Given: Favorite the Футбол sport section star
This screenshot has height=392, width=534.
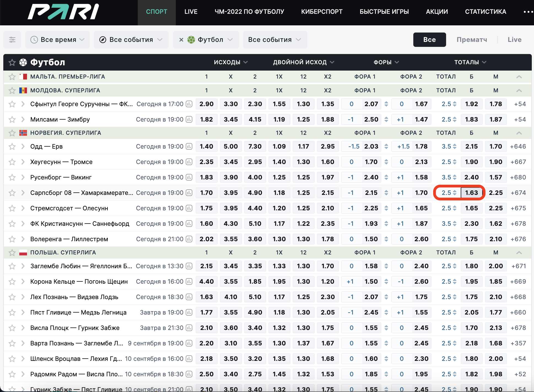Looking at the screenshot, I should coord(12,62).
